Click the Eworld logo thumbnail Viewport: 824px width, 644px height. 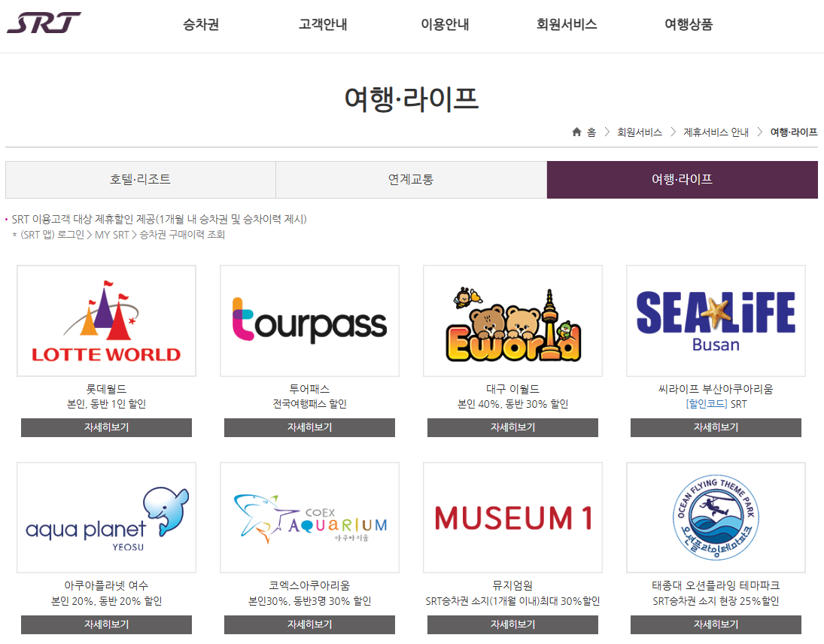click(x=512, y=321)
